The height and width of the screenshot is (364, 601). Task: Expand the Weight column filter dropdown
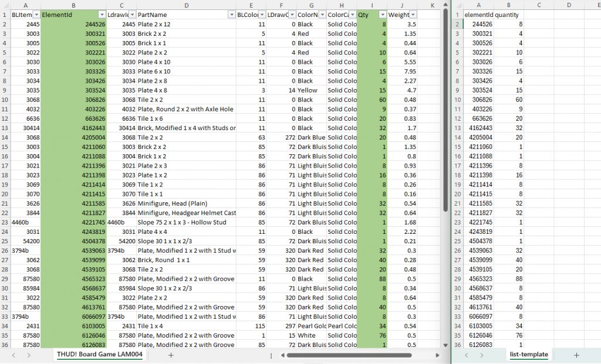click(413, 14)
